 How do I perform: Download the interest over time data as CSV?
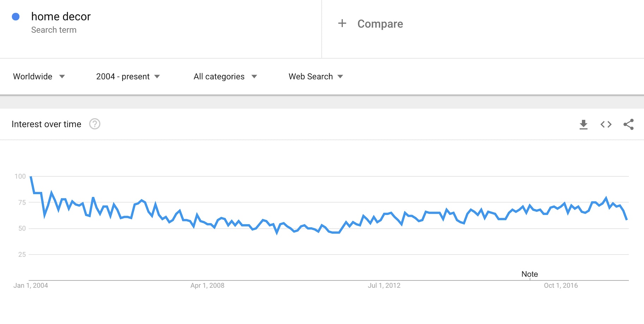584,124
